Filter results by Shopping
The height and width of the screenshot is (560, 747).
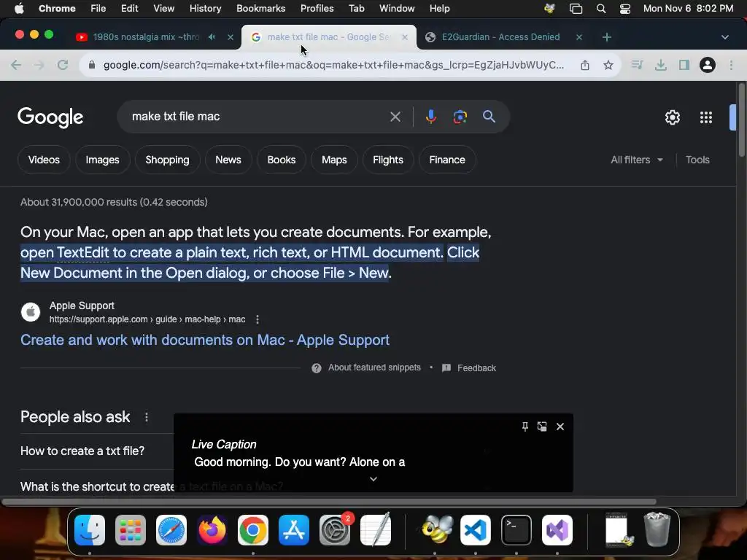(167, 160)
